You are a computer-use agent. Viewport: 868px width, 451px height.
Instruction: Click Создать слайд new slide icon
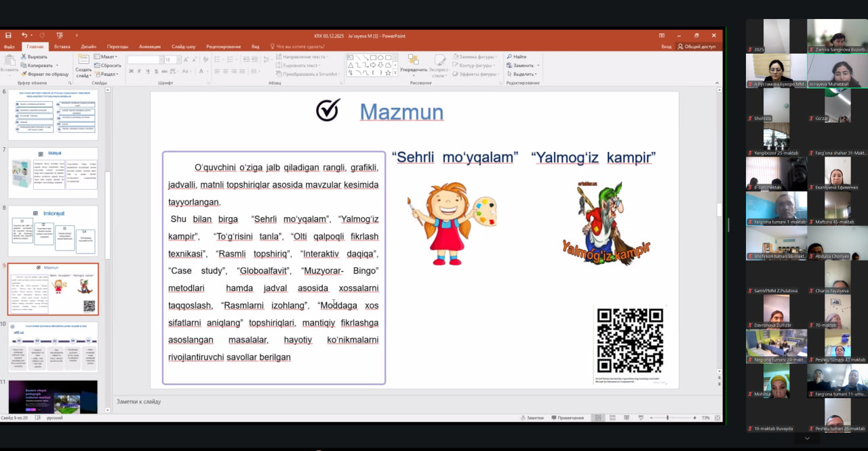83,61
